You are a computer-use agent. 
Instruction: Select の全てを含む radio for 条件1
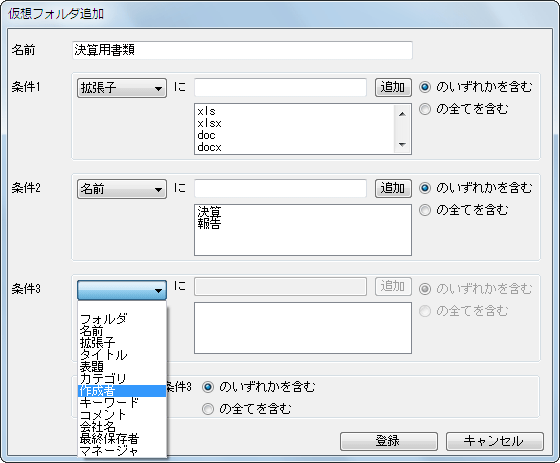tap(425, 109)
